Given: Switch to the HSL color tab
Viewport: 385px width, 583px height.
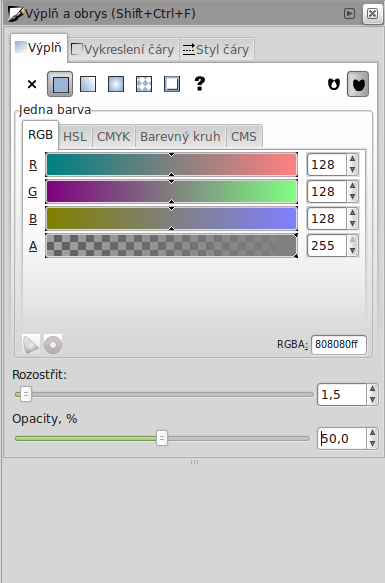Looking at the screenshot, I should point(75,136).
